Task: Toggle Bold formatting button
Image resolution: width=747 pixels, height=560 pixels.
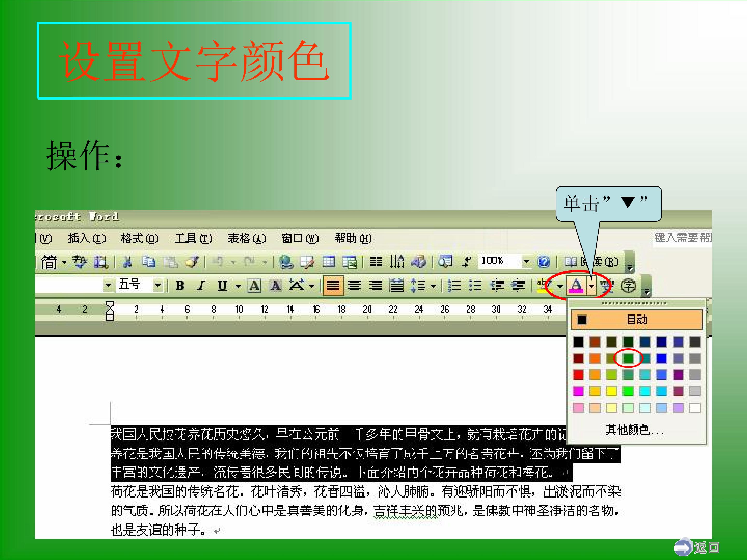Action: tap(180, 285)
